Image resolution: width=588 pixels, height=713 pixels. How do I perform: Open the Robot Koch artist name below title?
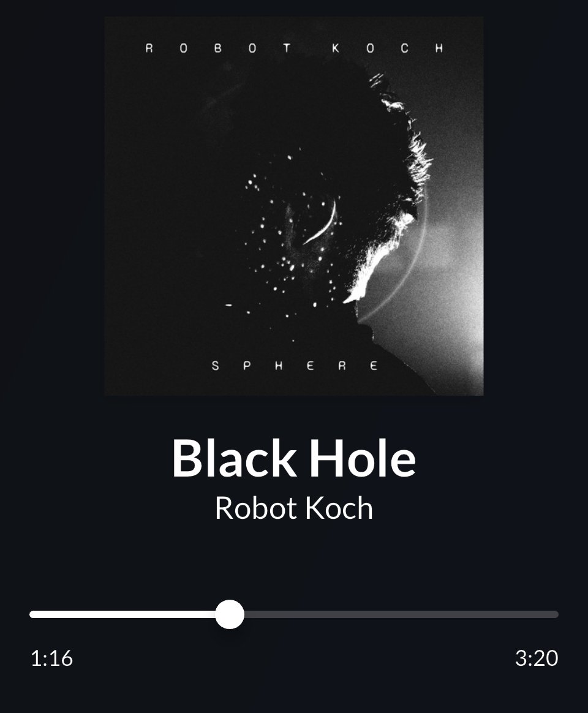[x=294, y=508]
